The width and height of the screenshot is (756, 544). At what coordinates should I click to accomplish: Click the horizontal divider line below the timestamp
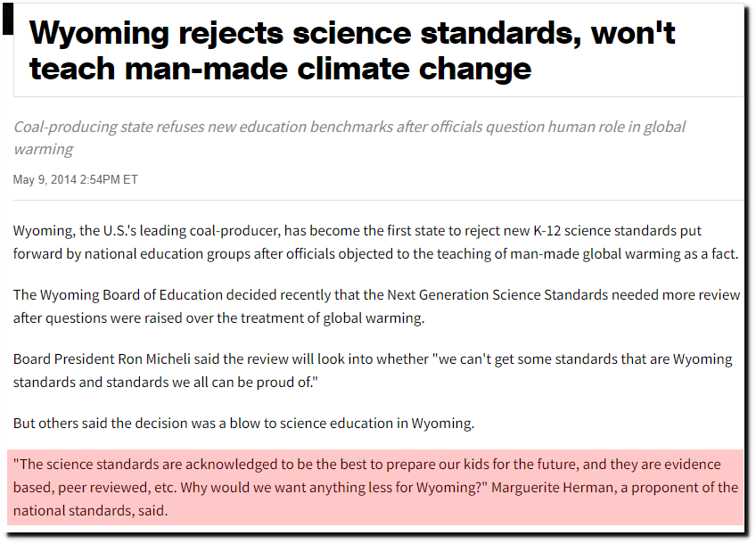(x=379, y=200)
